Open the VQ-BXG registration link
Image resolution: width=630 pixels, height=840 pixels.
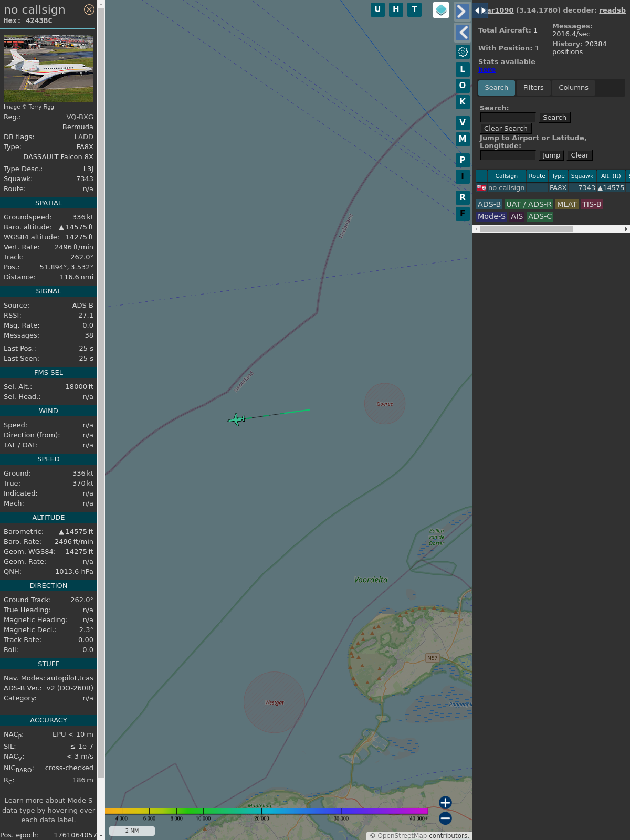(80, 117)
